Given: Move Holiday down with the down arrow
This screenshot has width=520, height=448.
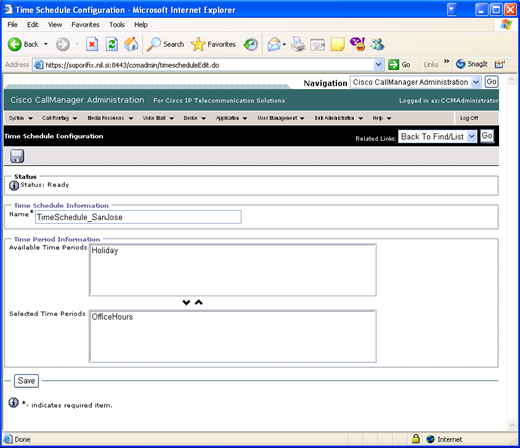Looking at the screenshot, I should pos(186,302).
